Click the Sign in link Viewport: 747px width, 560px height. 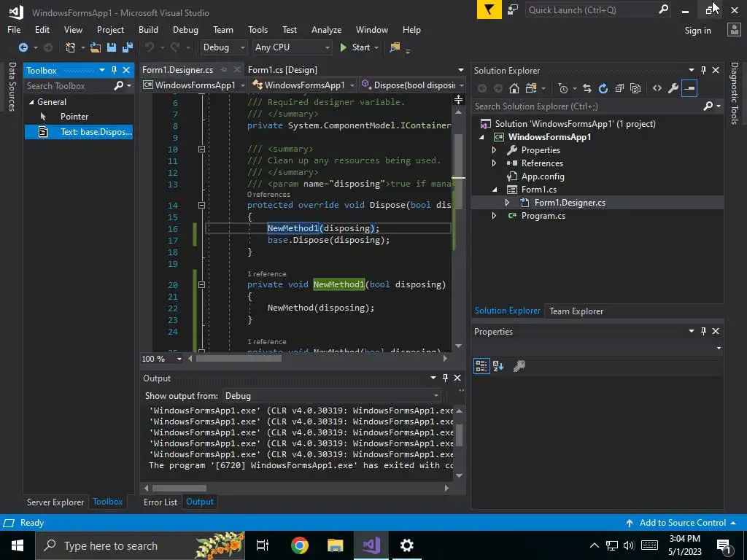697,31
